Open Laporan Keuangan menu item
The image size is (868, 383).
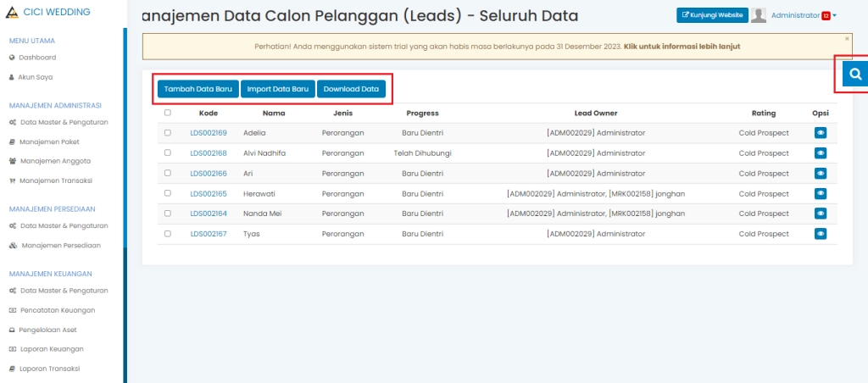(x=52, y=349)
